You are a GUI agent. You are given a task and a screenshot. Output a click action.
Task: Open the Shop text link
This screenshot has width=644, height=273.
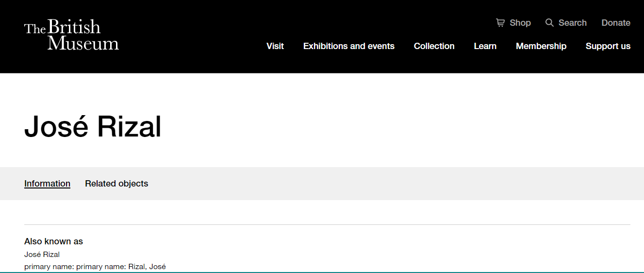click(520, 23)
